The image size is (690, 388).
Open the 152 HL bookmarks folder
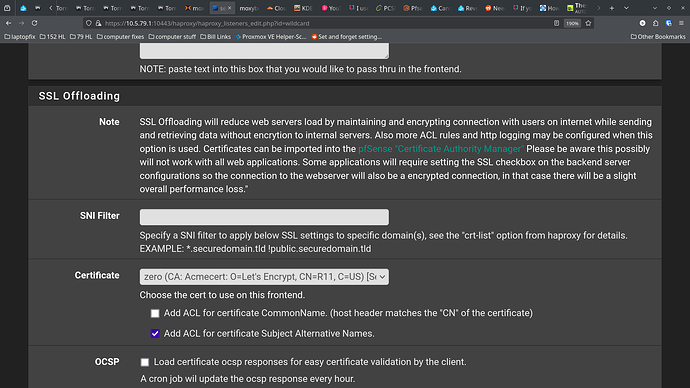point(52,37)
